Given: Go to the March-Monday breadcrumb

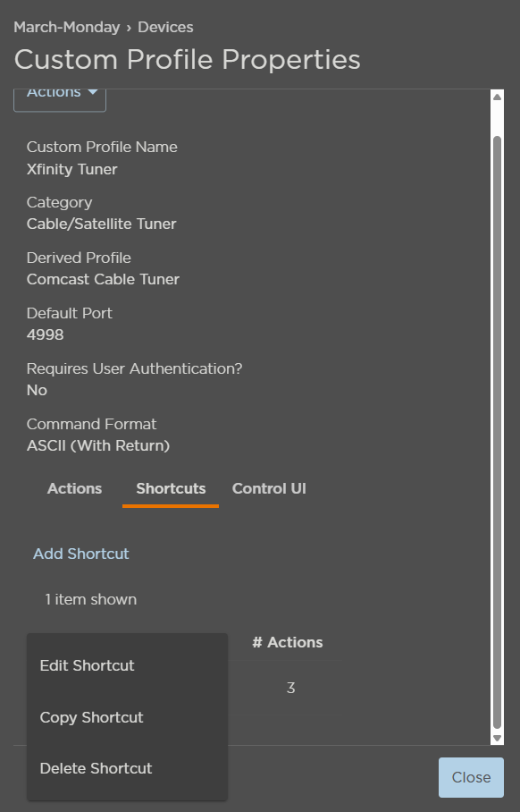Looking at the screenshot, I should tap(67, 27).
